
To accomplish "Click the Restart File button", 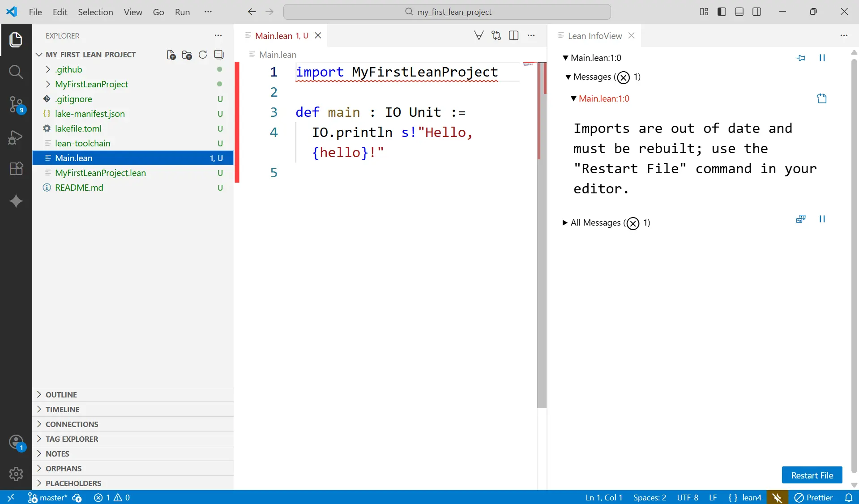I will [x=812, y=475].
